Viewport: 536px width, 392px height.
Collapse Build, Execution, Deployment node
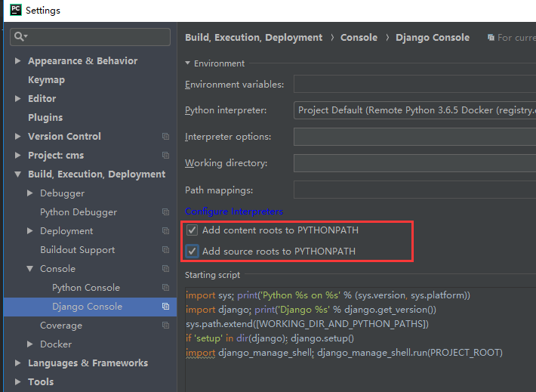pyautogui.click(x=18, y=174)
